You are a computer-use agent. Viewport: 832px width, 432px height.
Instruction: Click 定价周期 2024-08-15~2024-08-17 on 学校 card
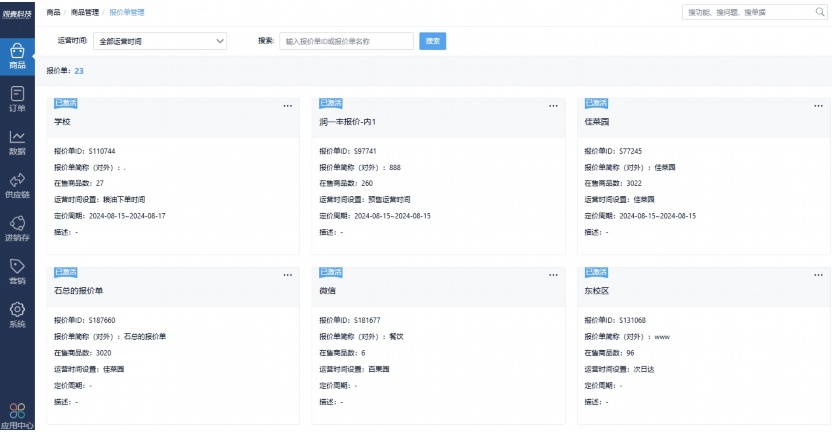coord(127,216)
